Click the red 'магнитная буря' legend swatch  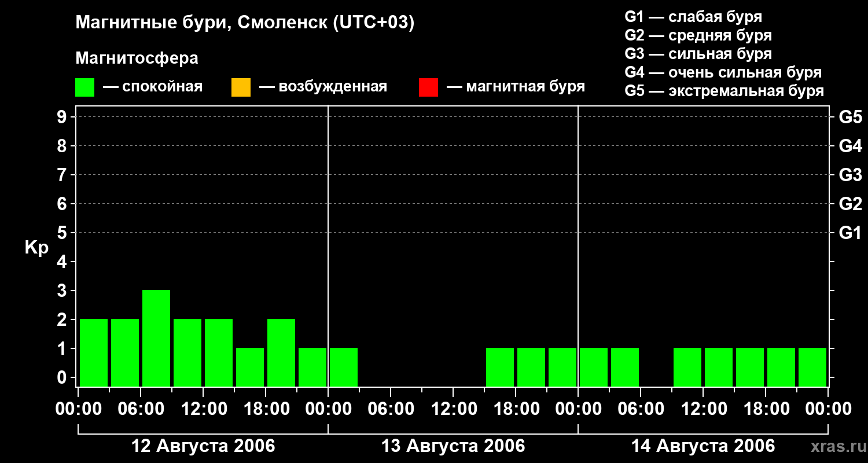coord(428,87)
